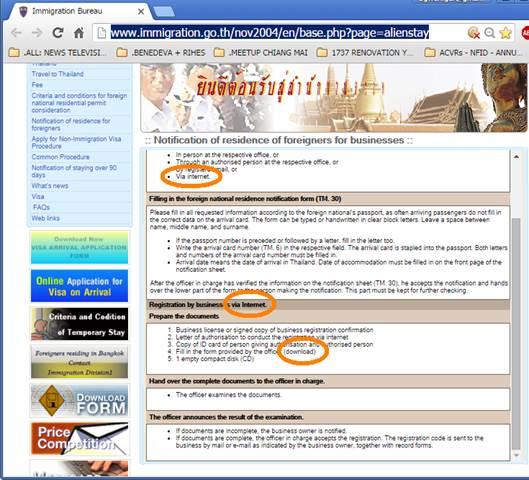Click the Online Application for Visa on Arrival banner
The height and width of the screenshot is (480, 529).
(x=79, y=286)
